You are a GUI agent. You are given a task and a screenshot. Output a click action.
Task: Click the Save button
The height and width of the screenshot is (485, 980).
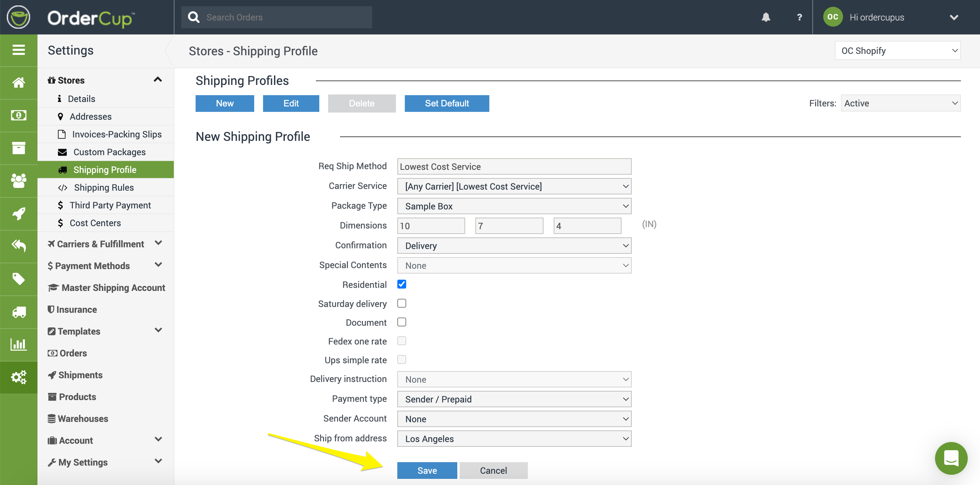[x=427, y=470]
